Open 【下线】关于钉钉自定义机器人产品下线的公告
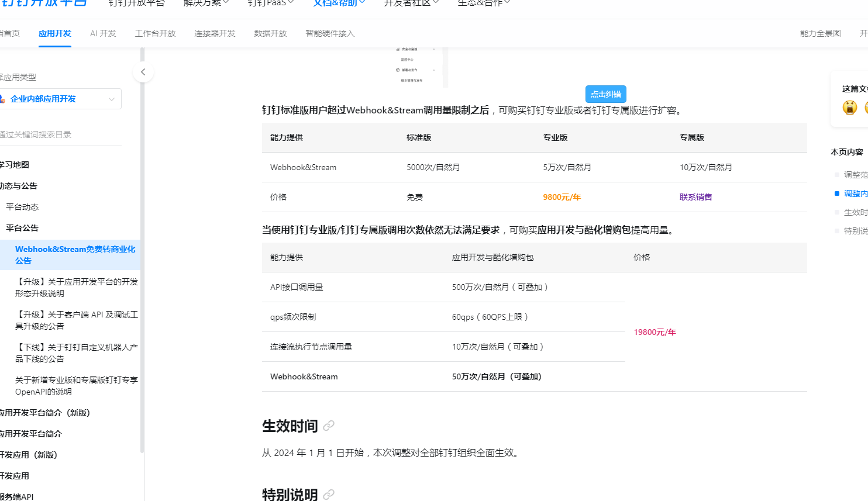 [x=77, y=353]
